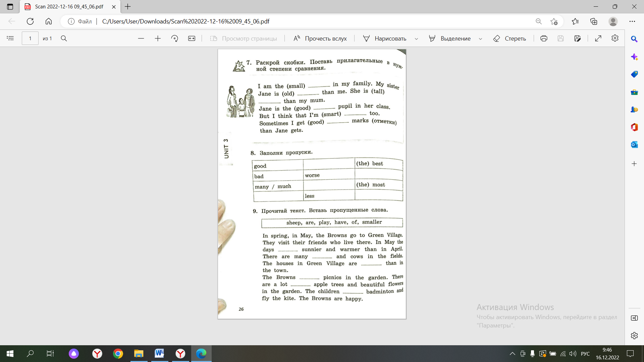Toggle the Нарисовать drawing mode

(x=385, y=38)
